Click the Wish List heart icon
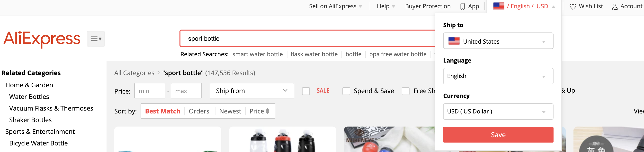 point(572,7)
